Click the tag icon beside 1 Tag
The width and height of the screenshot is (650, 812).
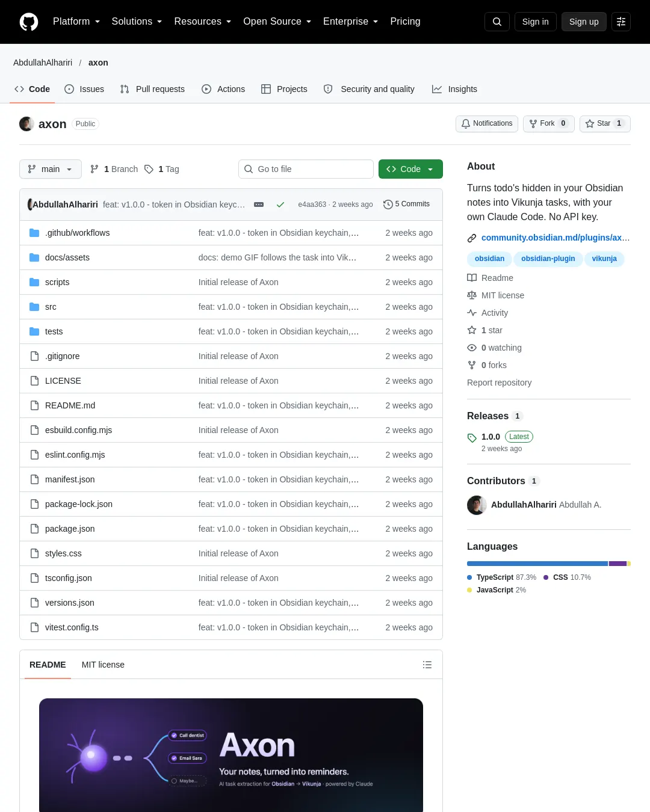tap(149, 169)
